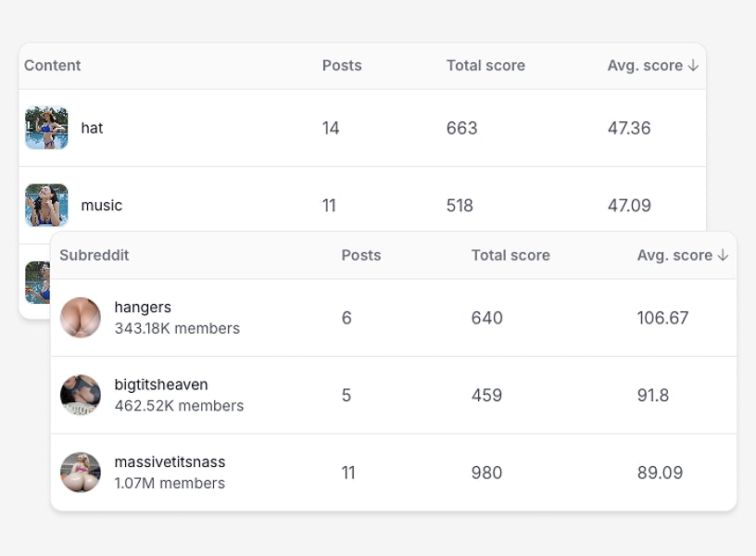Screen dimensions: 756x556
Task: Click the Subreddit column header
Action: (94, 256)
